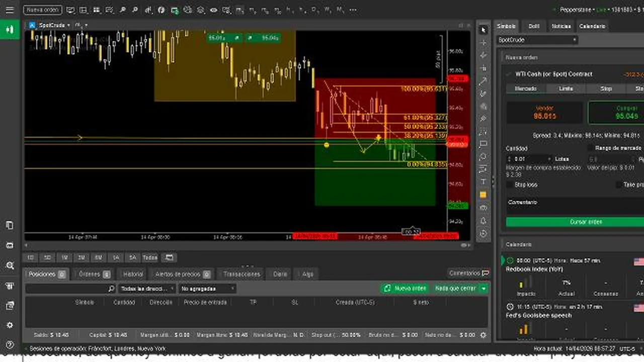
Task: Switch to the Noticias tab
Action: pyautogui.click(x=561, y=26)
